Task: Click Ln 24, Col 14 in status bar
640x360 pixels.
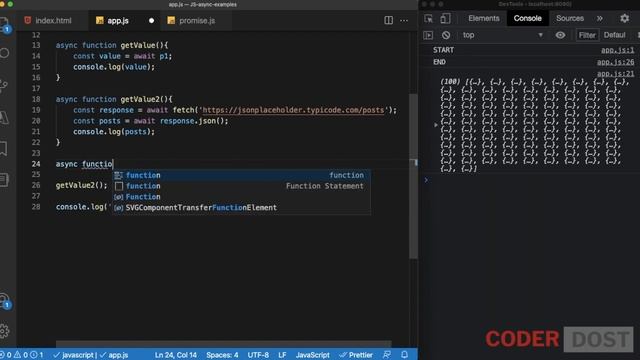Action: pyautogui.click(x=176, y=355)
